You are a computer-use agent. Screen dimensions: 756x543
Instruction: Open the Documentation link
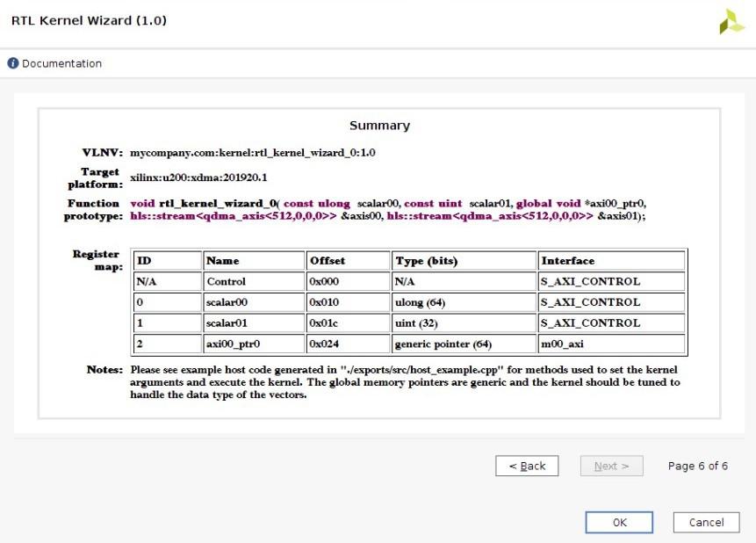click(x=61, y=63)
